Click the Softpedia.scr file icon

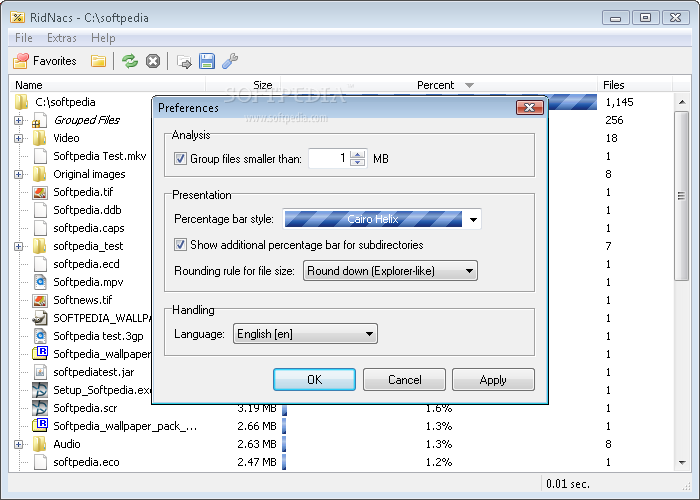tap(40, 408)
